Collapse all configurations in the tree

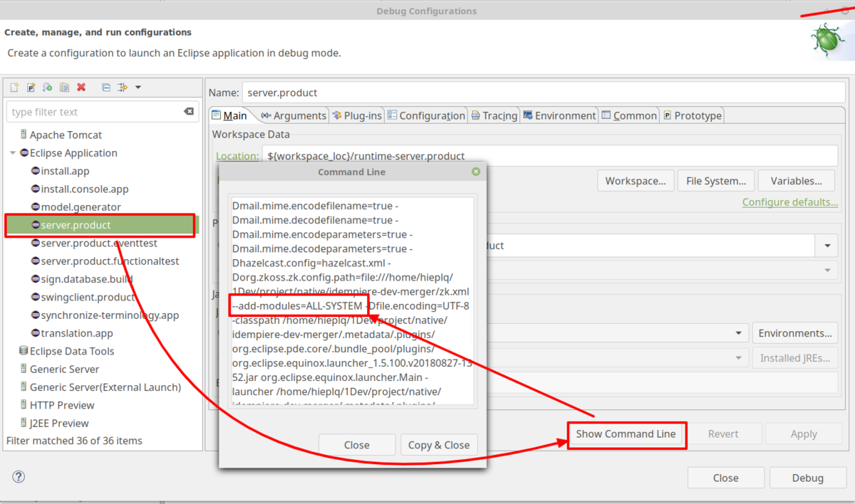click(x=106, y=88)
